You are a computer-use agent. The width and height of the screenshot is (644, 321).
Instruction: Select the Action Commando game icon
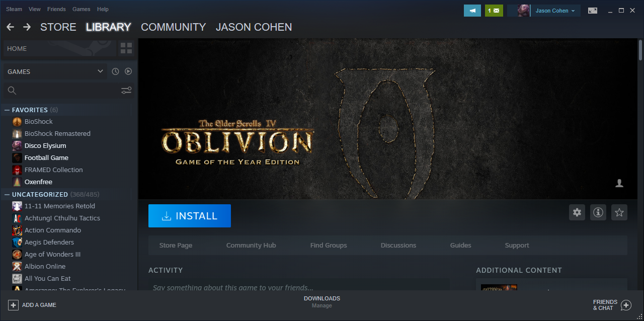pyautogui.click(x=17, y=230)
